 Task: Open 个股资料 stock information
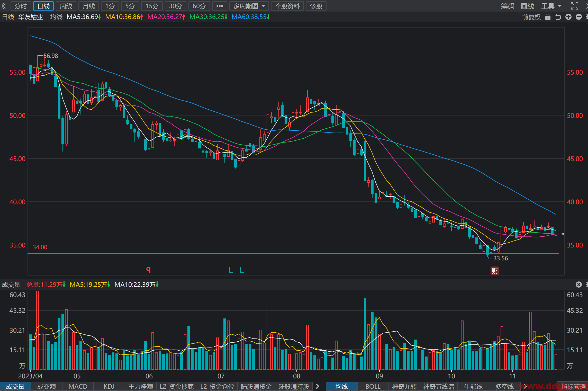287,6
